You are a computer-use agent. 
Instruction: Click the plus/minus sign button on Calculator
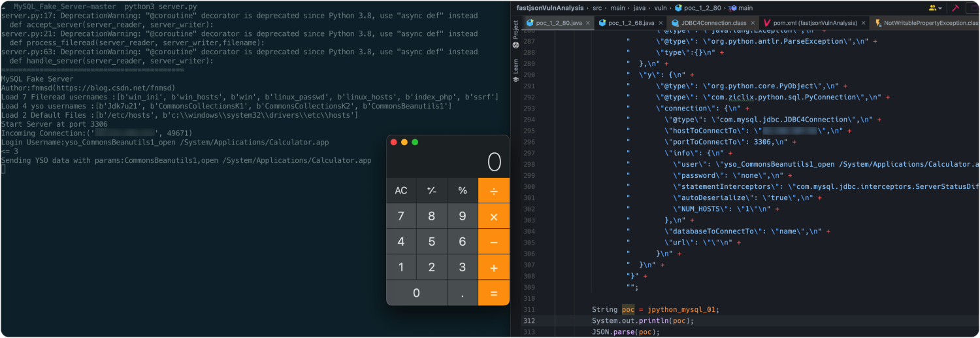point(432,190)
